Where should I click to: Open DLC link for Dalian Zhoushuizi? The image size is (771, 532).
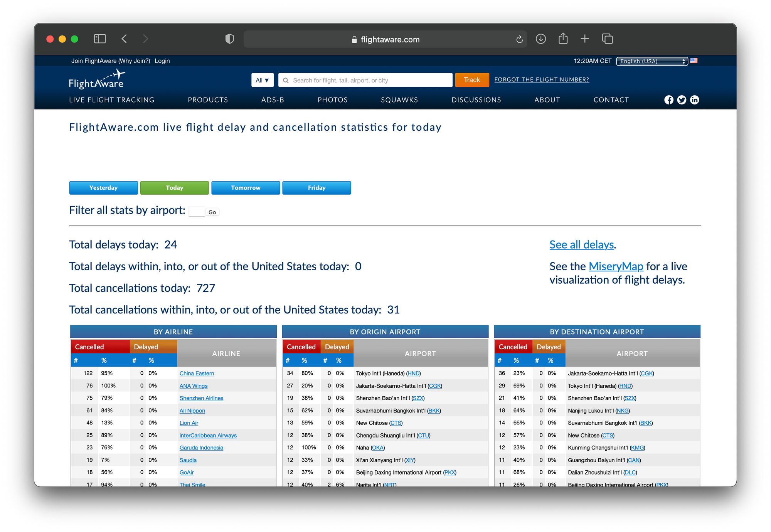(630, 472)
